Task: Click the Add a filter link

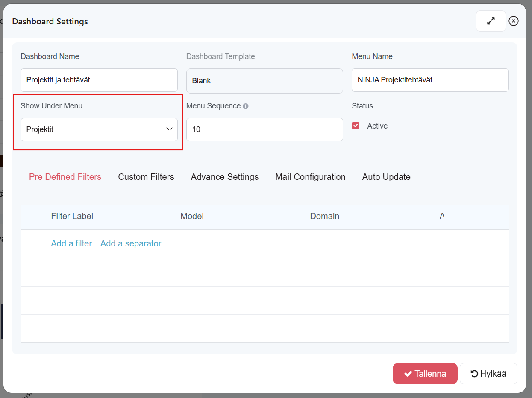Action: click(x=71, y=243)
